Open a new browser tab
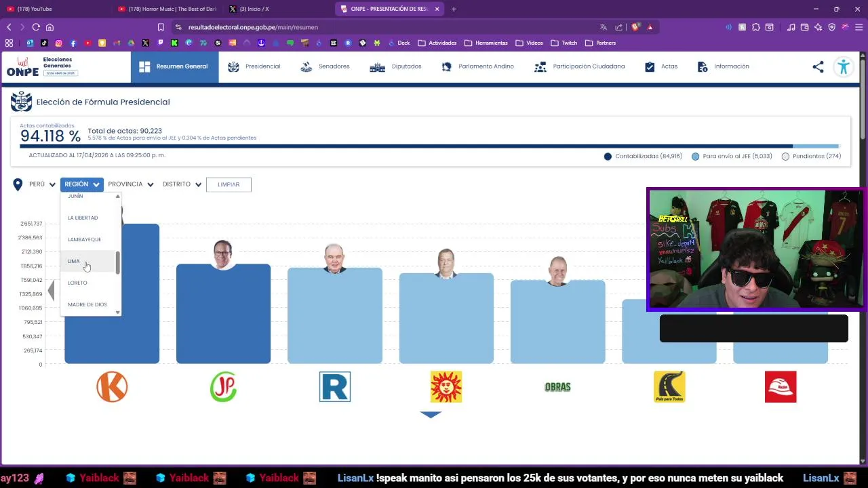868x488 pixels. (x=454, y=9)
